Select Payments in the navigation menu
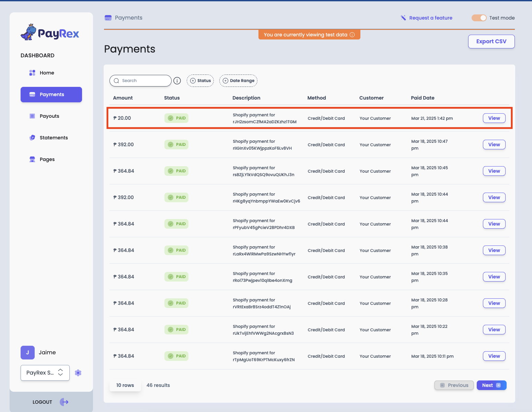Screen dimensions: 532x412 51,94
